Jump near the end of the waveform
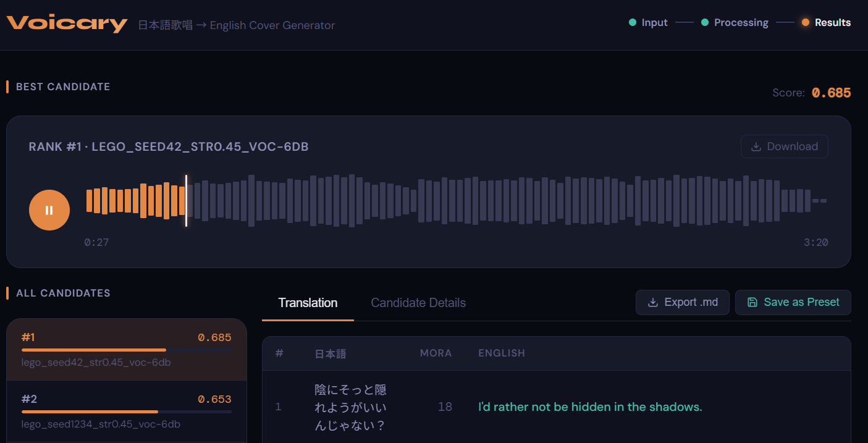 click(x=815, y=201)
